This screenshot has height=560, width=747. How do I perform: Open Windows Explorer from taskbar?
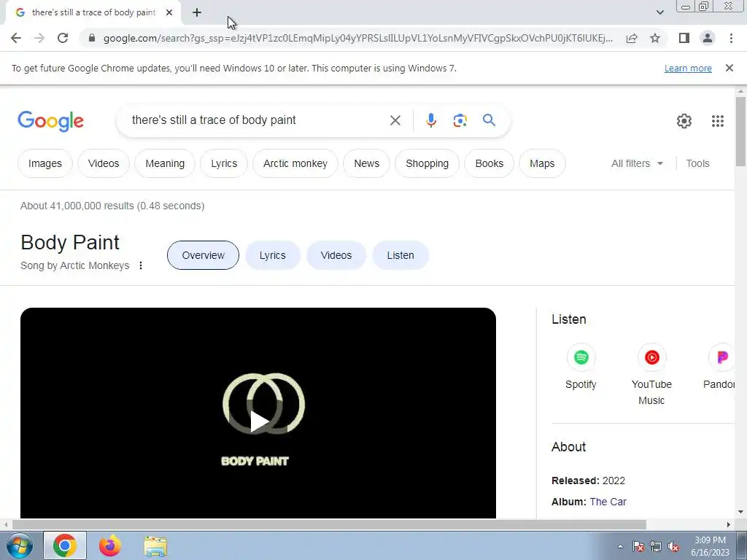pos(155,545)
